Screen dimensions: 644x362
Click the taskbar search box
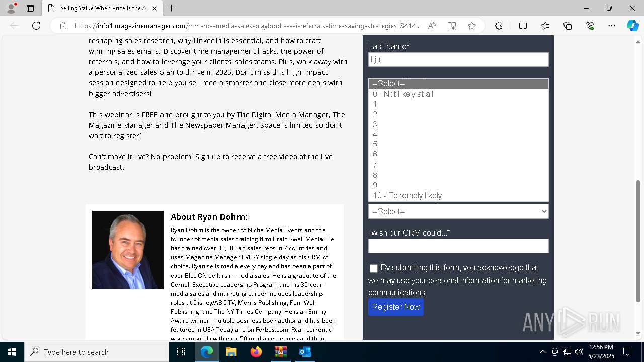[x=97, y=352]
